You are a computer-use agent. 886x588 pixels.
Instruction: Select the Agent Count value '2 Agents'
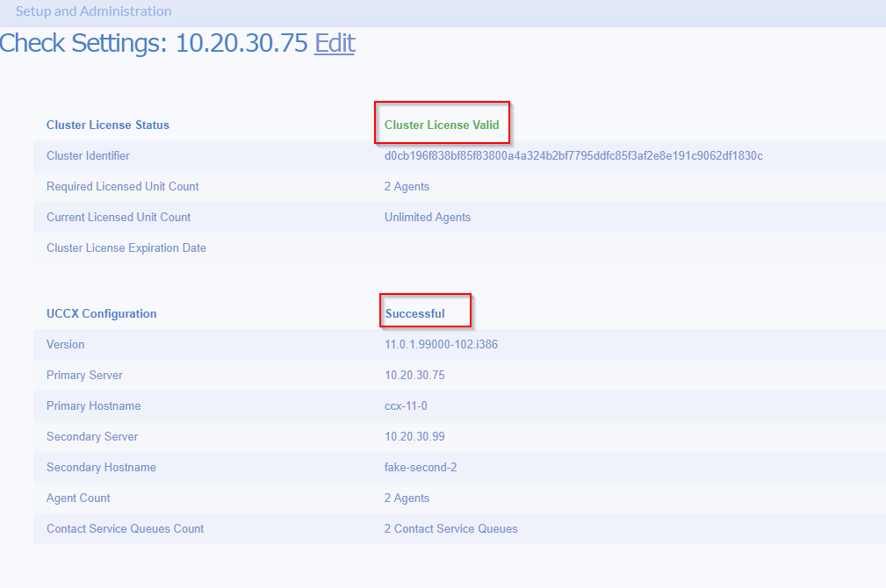pos(407,498)
